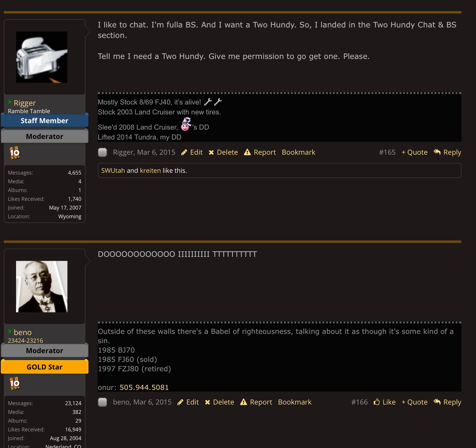Viewport: 476px width, 448px height.
Task: Click the X Delete icon on Rigger's post
Action: (x=211, y=152)
